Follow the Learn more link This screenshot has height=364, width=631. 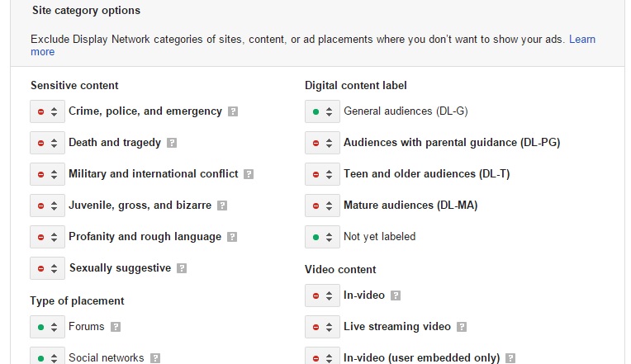click(581, 40)
